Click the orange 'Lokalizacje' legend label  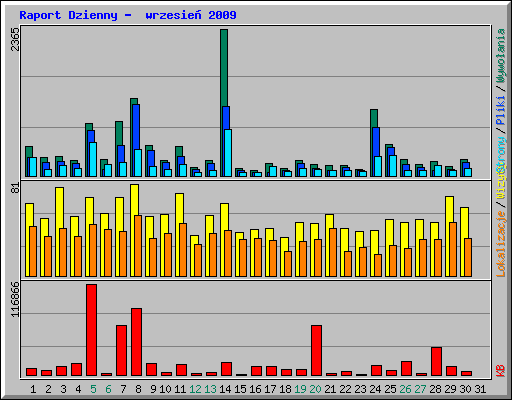coord(501,244)
